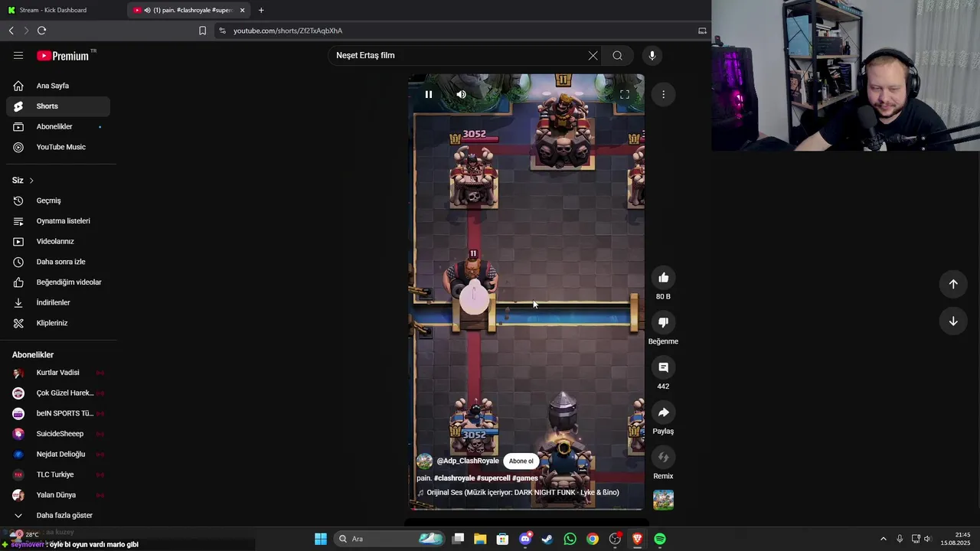Viewport: 980px width, 551px height.
Task: Open Geçmiş watch history
Action: point(58,201)
